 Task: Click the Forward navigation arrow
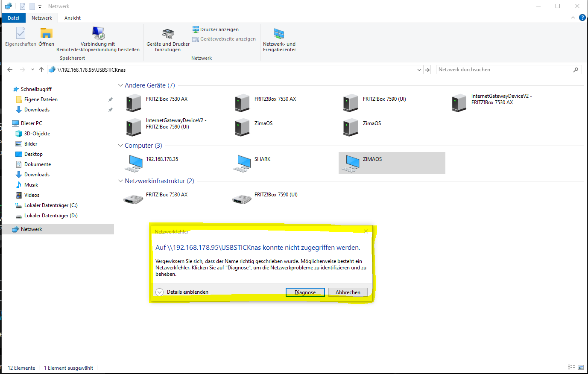click(22, 70)
